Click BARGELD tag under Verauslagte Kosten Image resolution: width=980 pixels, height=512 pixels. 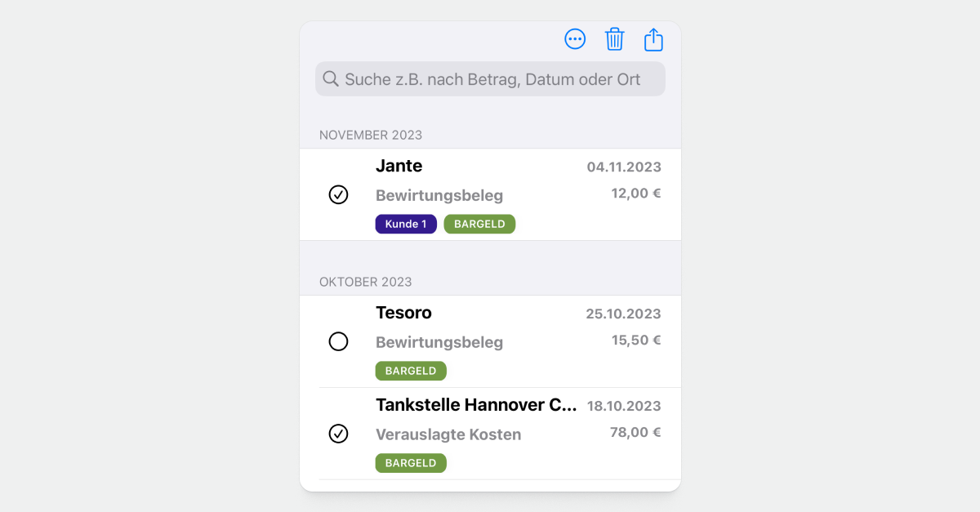point(411,463)
